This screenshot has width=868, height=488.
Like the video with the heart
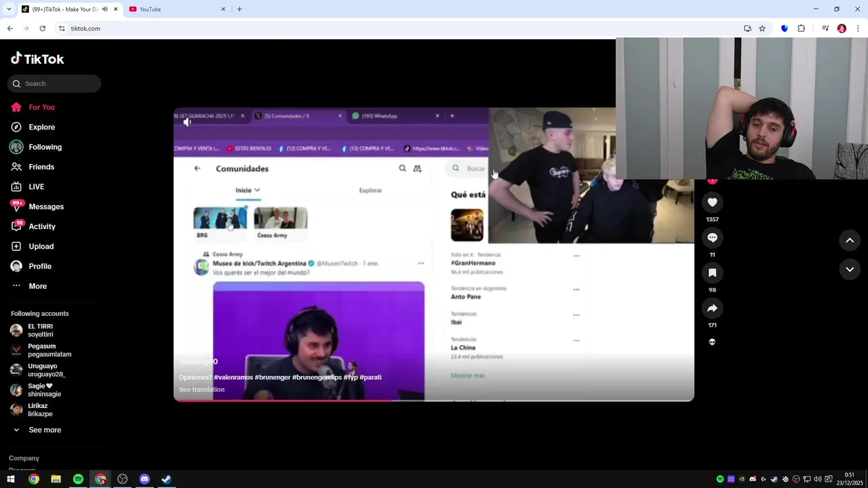click(712, 203)
